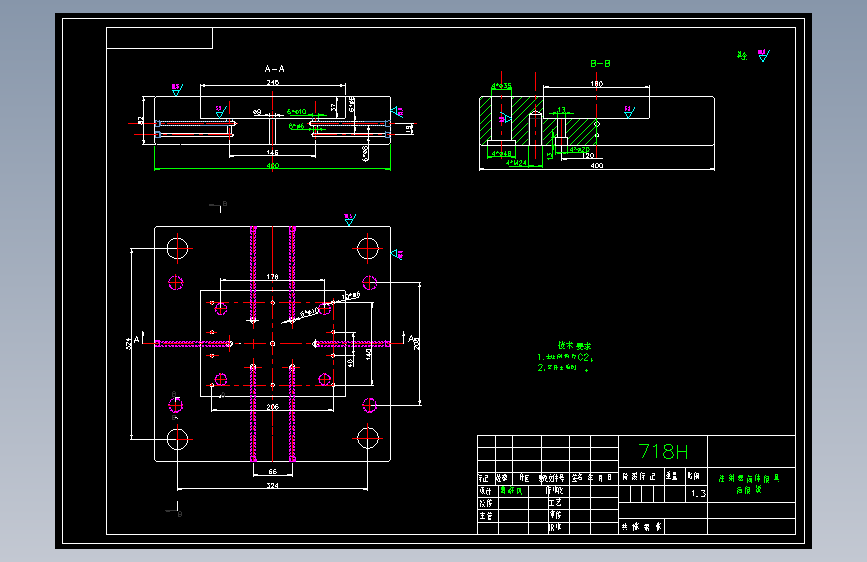
Task: Select the horizontal 324 dimension below plan view
Action: click(273, 486)
